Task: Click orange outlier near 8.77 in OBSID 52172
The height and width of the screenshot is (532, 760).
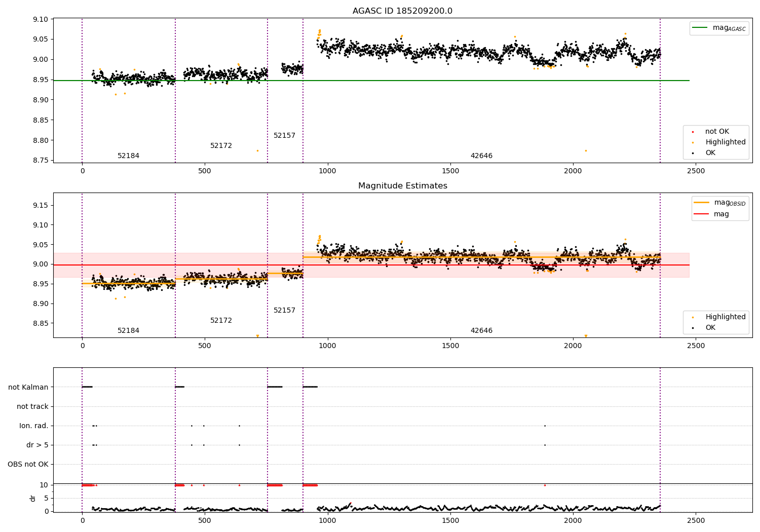Action: pyautogui.click(x=257, y=150)
